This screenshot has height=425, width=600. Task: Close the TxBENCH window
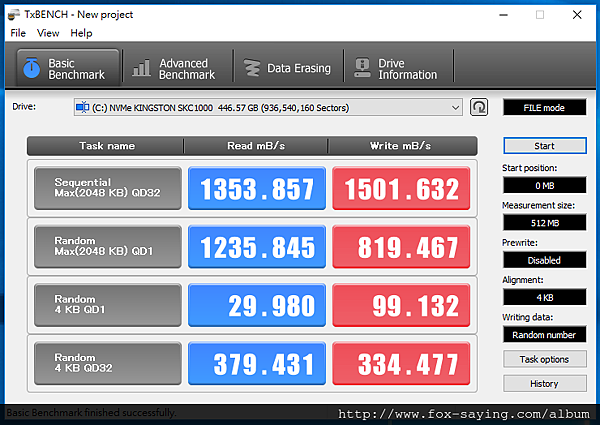click(x=577, y=15)
